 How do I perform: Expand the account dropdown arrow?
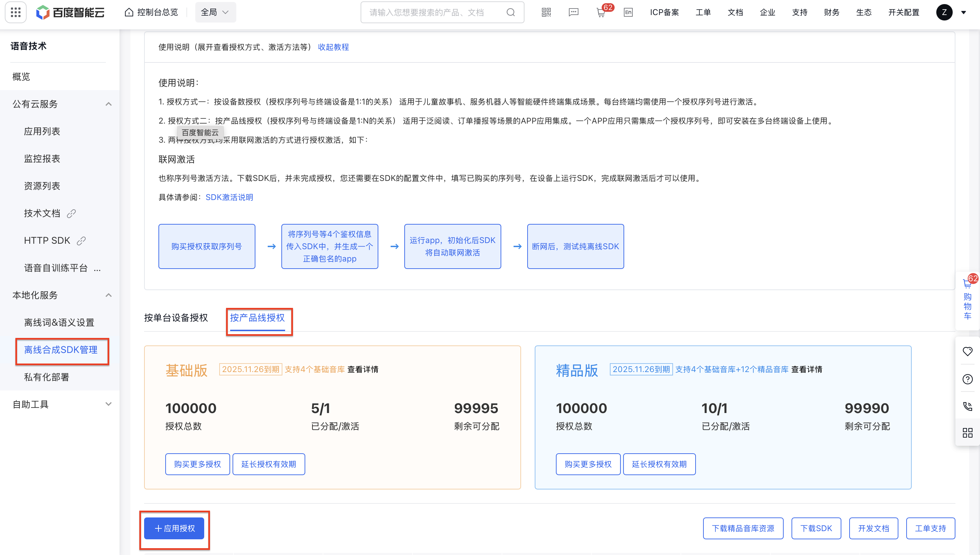point(964,13)
